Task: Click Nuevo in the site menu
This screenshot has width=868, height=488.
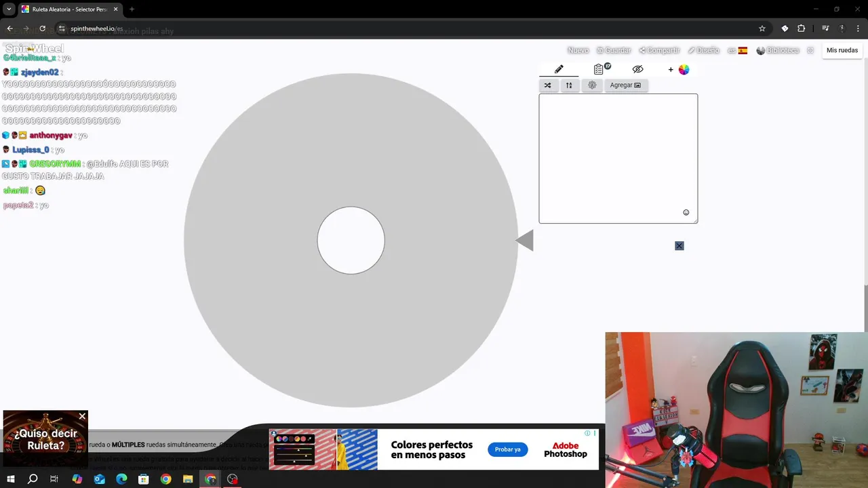Action: point(578,51)
